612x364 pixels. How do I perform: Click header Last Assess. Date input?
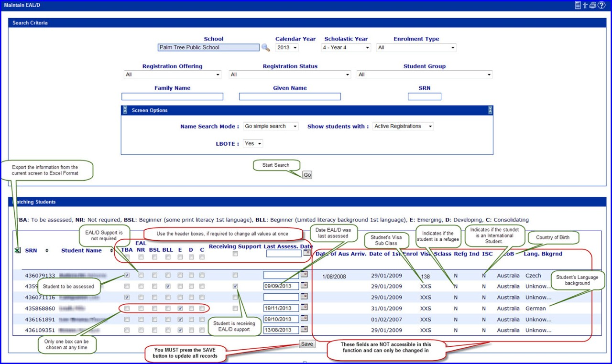coord(284,253)
